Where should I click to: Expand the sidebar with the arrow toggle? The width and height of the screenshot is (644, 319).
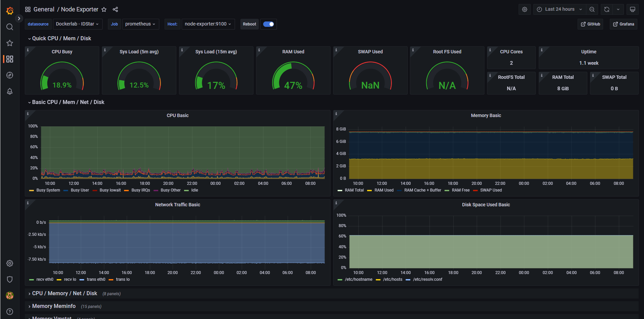(x=19, y=18)
